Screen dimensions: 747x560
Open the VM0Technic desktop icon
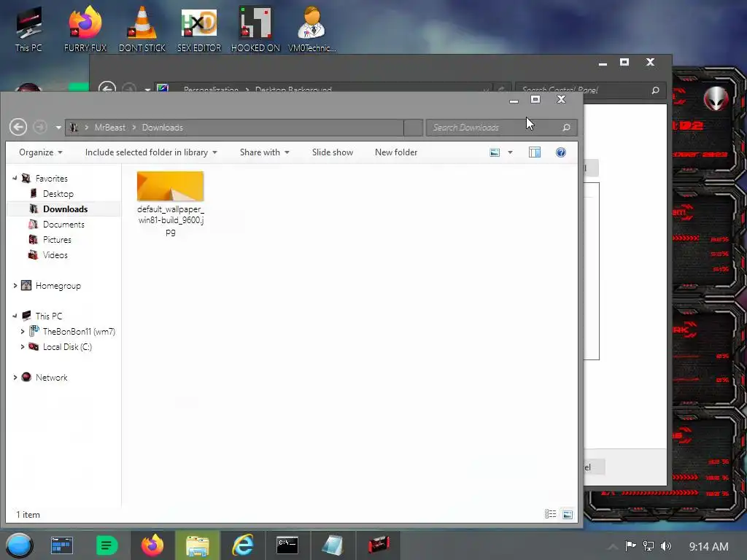point(311,29)
